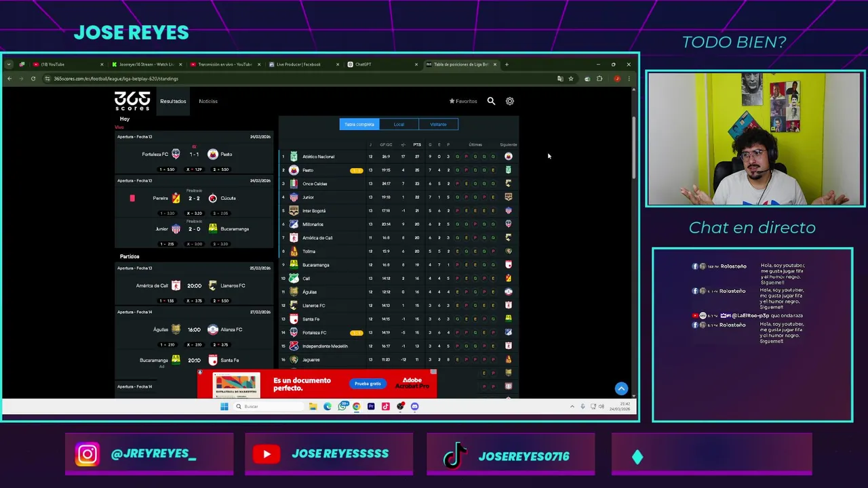Click the blue scroll-to-top arrow button
The width and height of the screenshot is (868, 488).
click(x=621, y=388)
